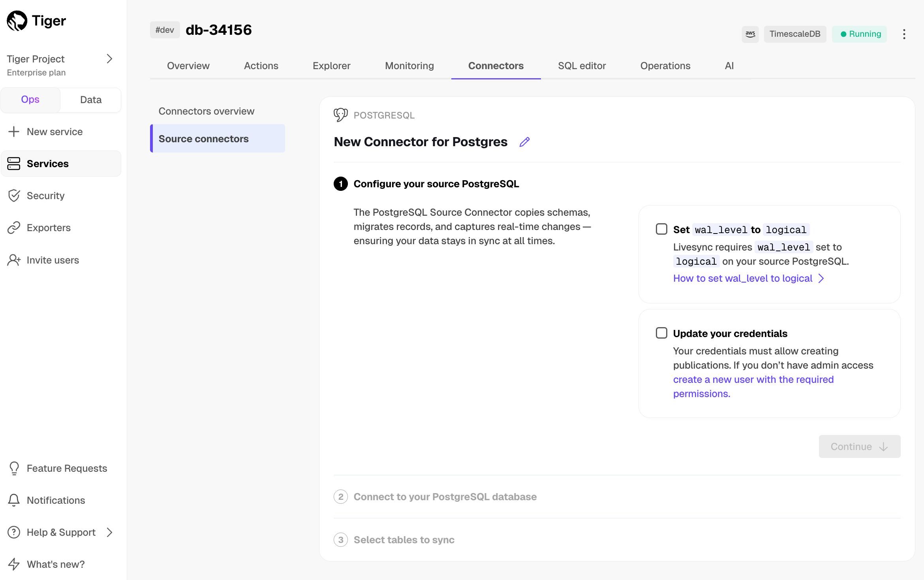This screenshot has height=580, width=924.
Task: Open Exporters via its link icon
Action: pyautogui.click(x=14, y=228)
